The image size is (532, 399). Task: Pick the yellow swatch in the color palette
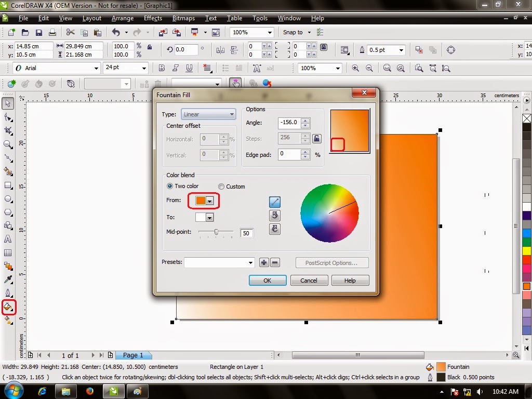pos(527,251)
